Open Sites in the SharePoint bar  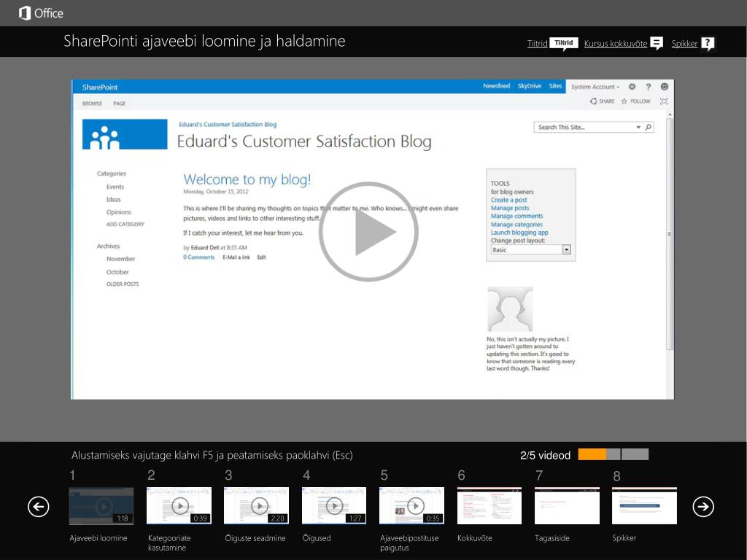[555, 86]
